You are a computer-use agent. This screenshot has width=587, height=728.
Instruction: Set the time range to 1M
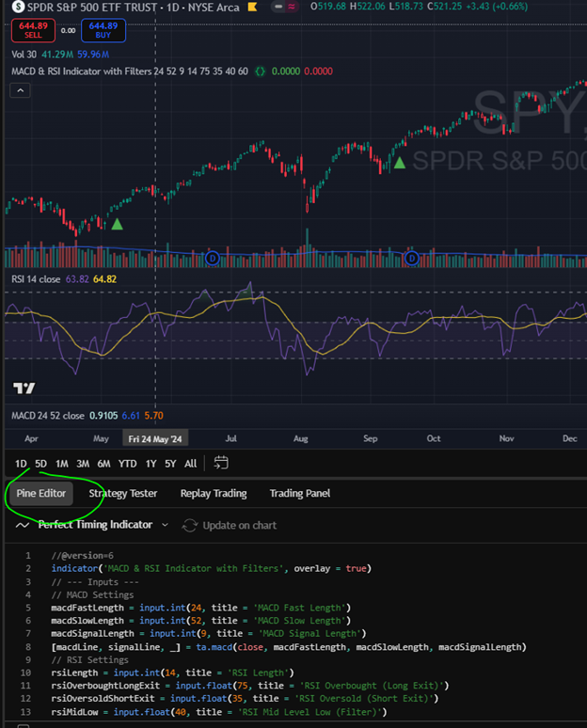[62, 464]
